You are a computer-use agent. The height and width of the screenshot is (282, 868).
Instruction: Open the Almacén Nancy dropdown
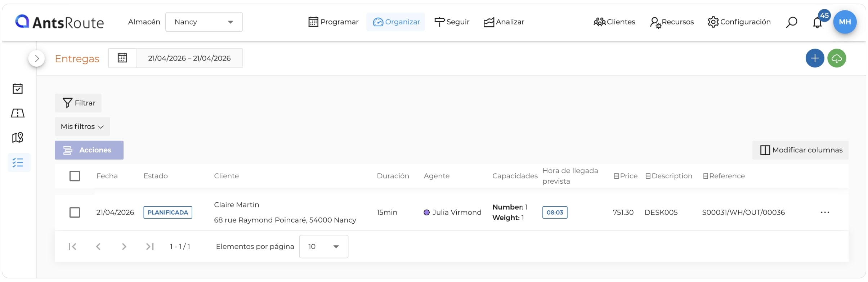204,22
